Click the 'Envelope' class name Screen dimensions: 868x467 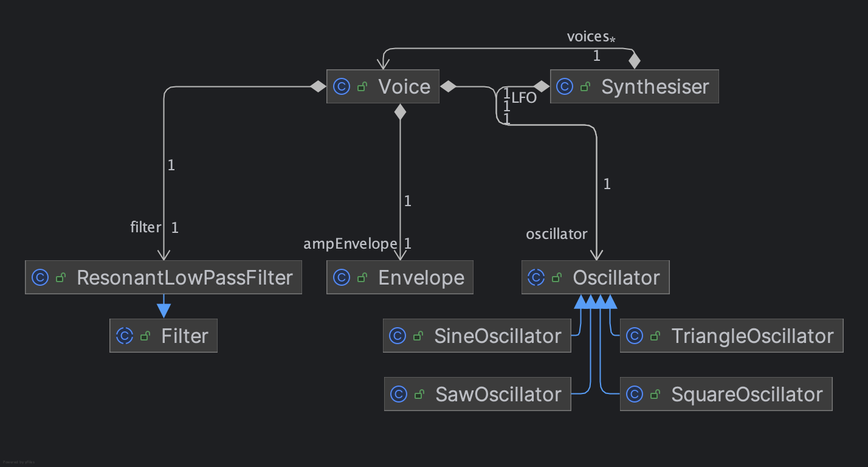pyautogui.click(x=421, y=278)
